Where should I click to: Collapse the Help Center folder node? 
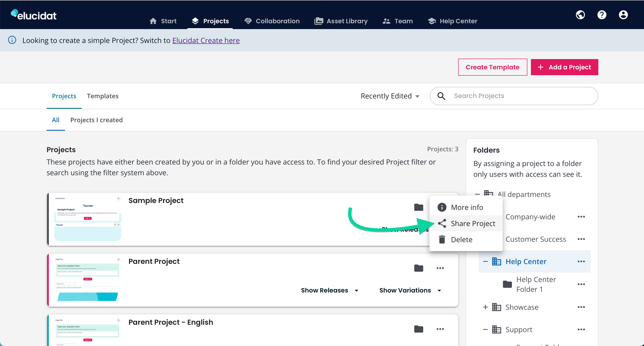click(x=485, y=261)
